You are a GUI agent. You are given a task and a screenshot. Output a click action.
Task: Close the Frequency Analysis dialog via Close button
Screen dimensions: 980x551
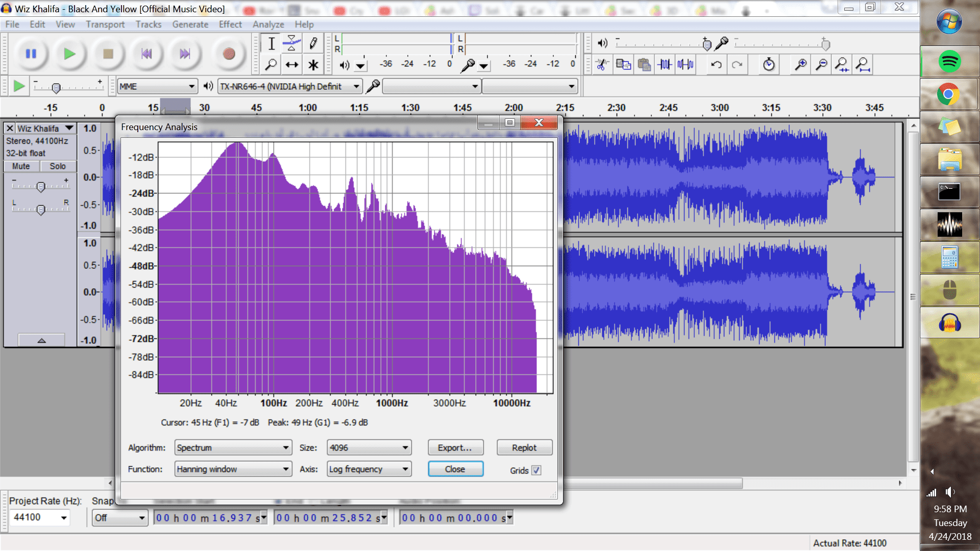click(x=455, y=469)
